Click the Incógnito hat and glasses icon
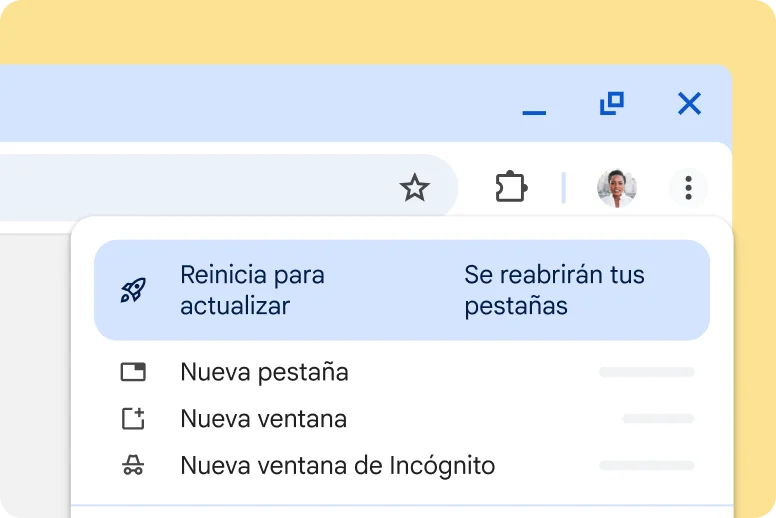 pyautogui.click(x=133, y=465)
